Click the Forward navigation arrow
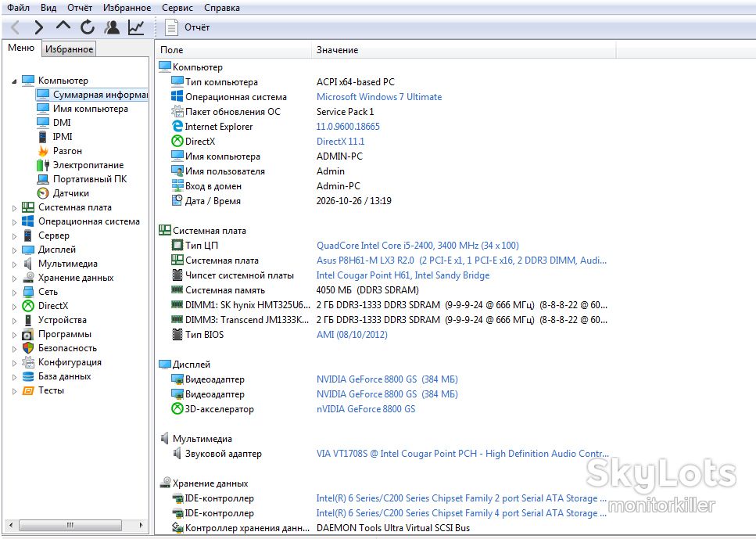 (x=39, y=27)
